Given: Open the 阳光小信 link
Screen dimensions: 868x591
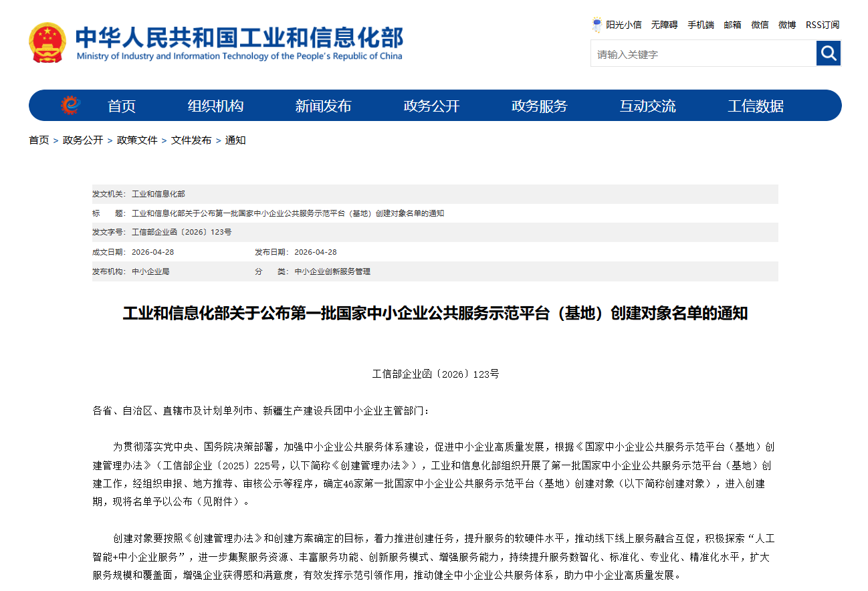Looking at the screenshot, I should (623, 25).
